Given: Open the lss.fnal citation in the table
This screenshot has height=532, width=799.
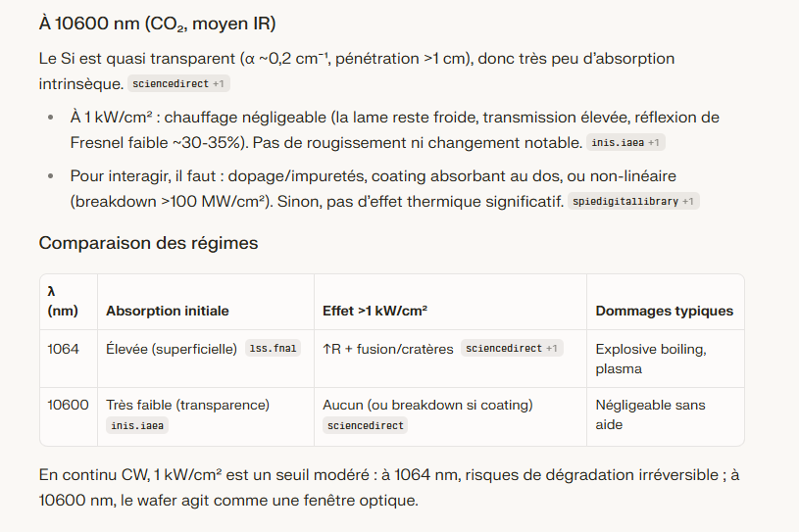Looking at the screenshot, I should point(273,349).
